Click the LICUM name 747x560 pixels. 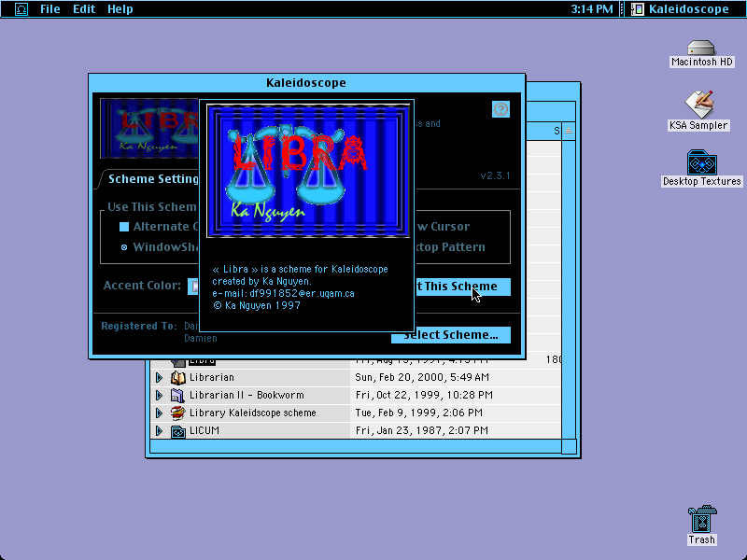204,430
